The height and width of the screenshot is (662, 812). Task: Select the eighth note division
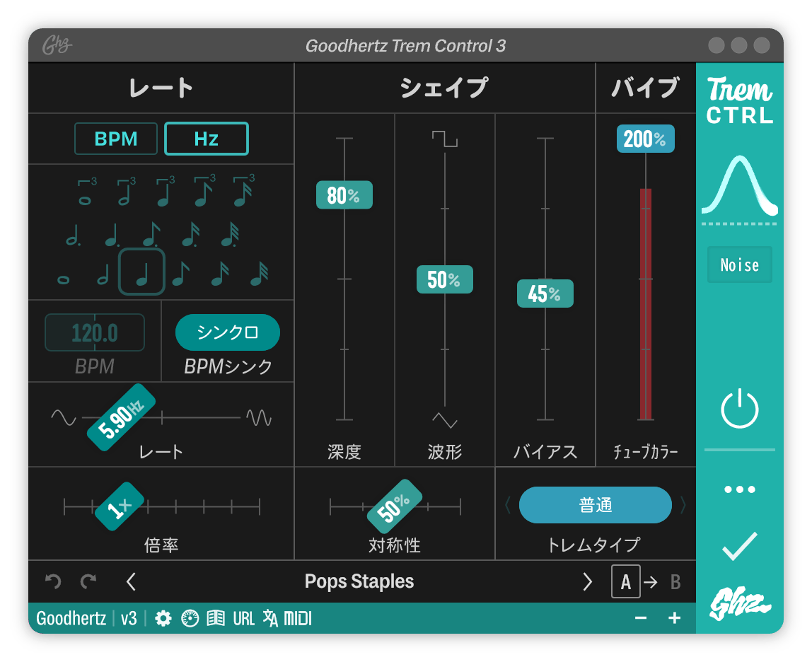tap(180, 274)
